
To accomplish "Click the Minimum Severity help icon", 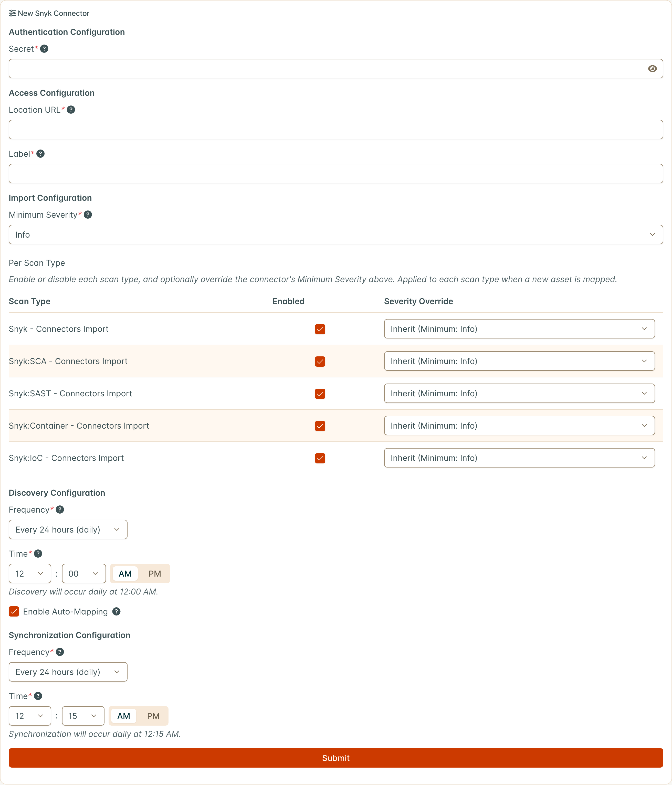I will [88, 215].
